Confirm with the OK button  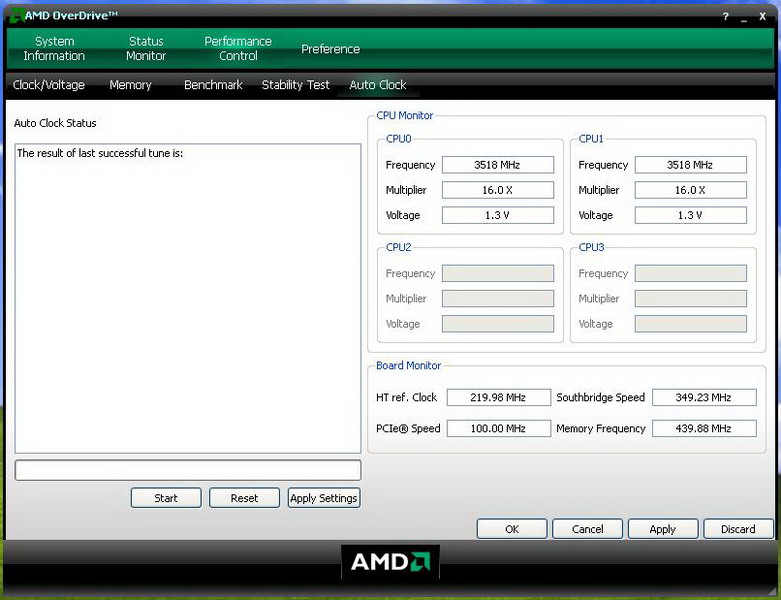[x=512, y=529]
